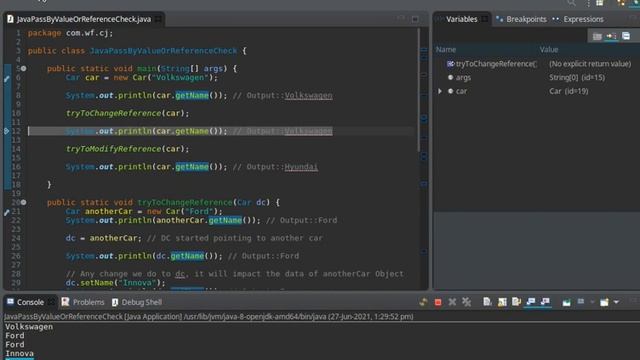
Task: Click 'dc.setName("Innova");' on line 29
Action: [116, 282]
